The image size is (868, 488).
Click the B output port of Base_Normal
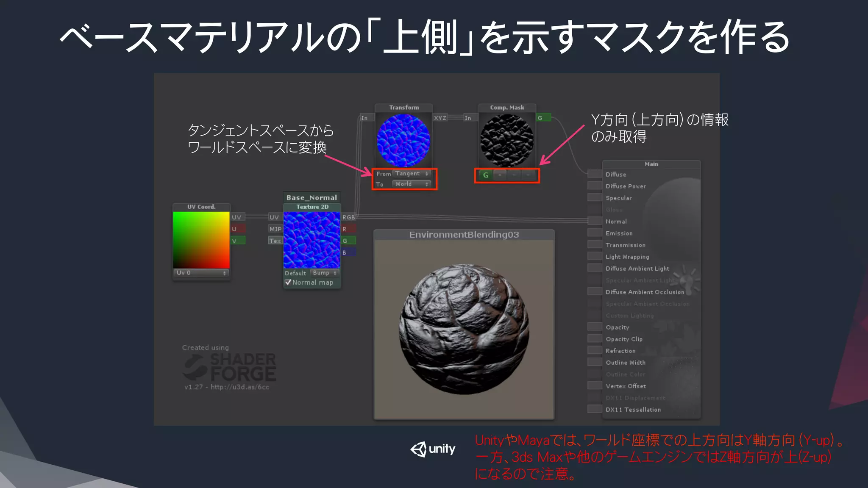pos(349,252)
